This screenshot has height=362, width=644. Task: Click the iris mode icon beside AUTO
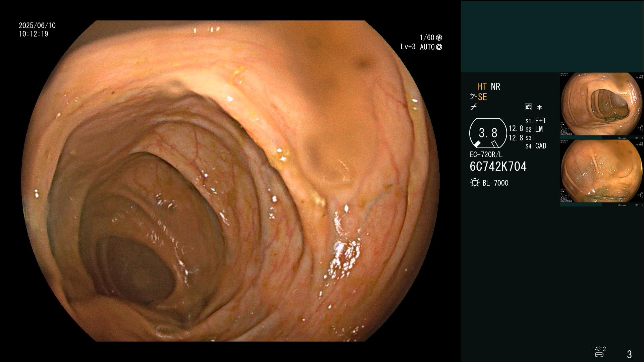click(x=439, y=47)
